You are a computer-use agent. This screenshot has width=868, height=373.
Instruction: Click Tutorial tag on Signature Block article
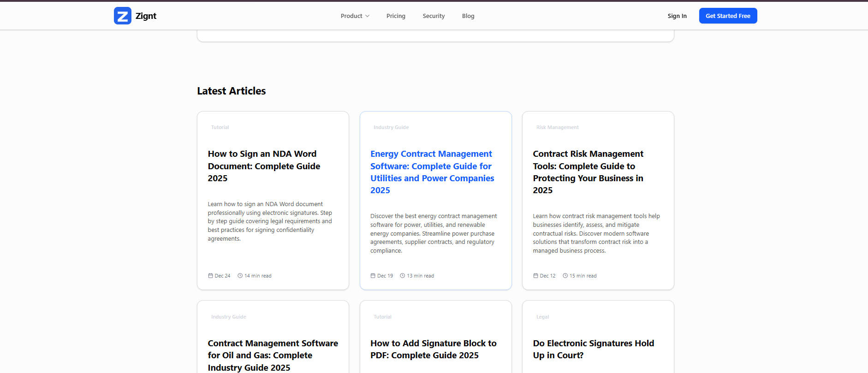[x=382, y=317]
